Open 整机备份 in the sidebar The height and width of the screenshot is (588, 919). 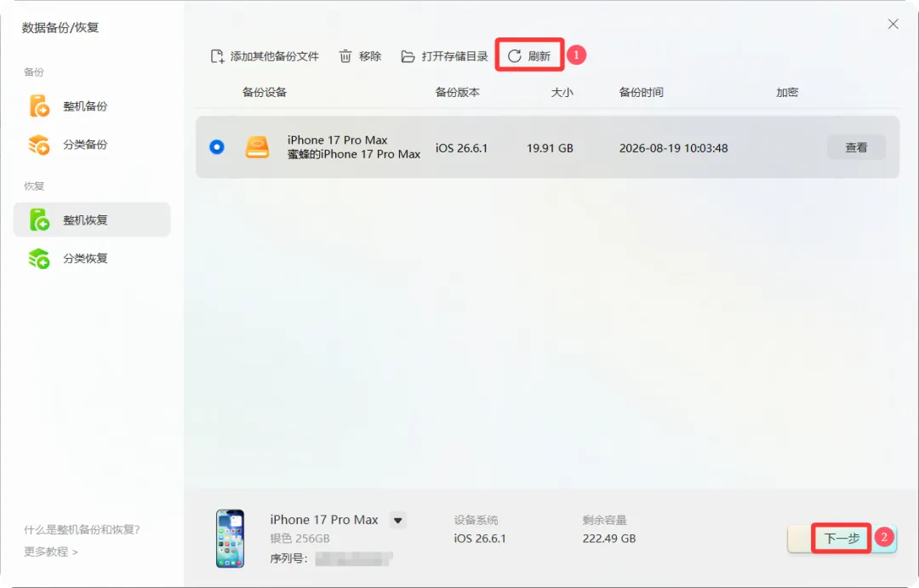(x=92, y=106)
